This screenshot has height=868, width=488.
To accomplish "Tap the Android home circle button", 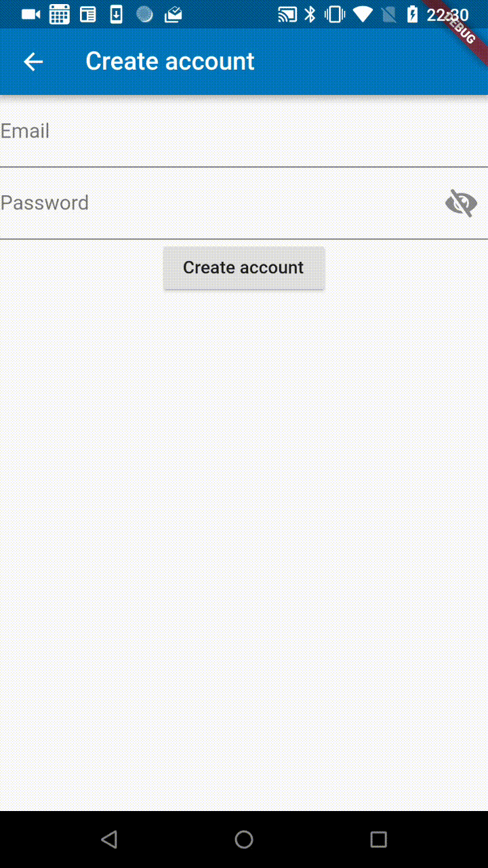I will (x=244, y=840).
